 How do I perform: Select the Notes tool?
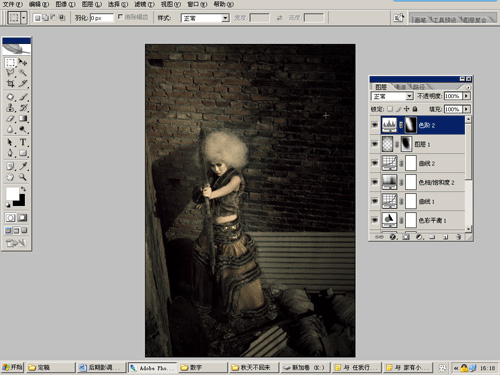click(10, 166)
